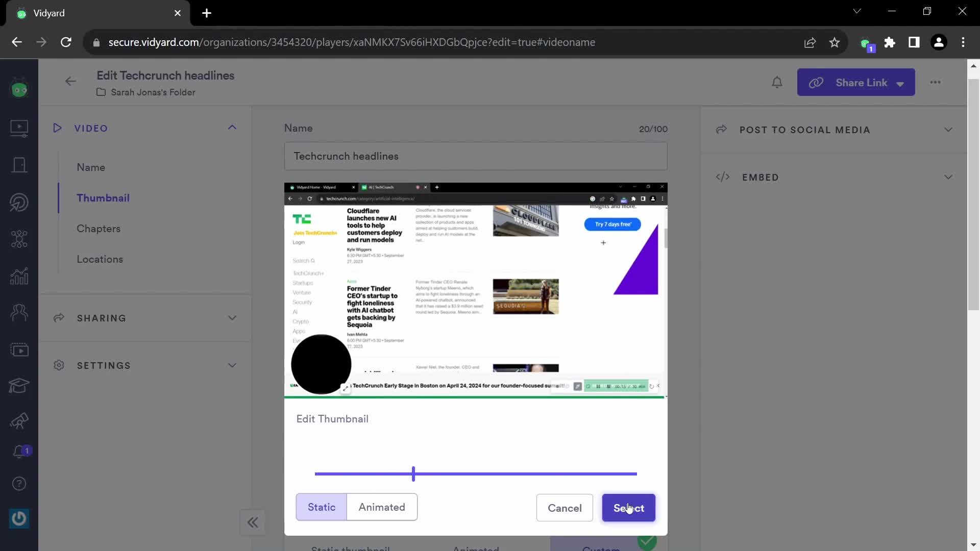980x551 pixels.
Task: Open the integrations hub sidebar icon
Action: pos(19,239)
